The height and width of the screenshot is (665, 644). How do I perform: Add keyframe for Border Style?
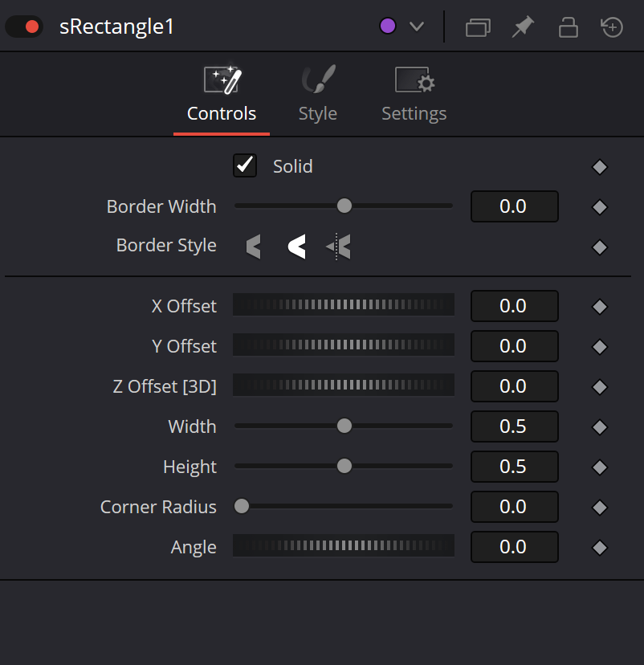(x=600, y=247)
